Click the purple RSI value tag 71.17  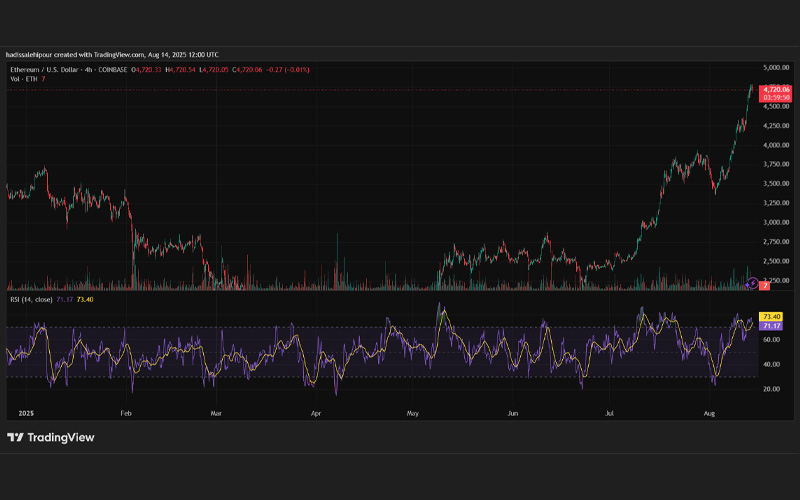(771, 326)
